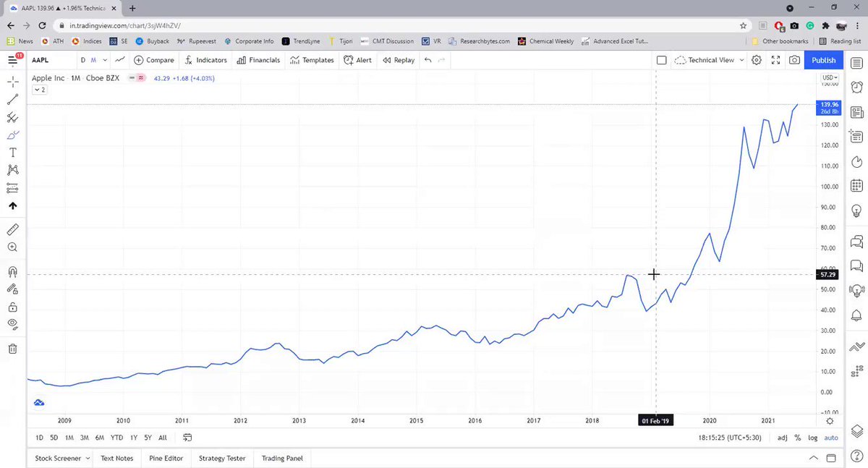
Task: Open indicator Templates menu
Action: click(x=312, y=60)
